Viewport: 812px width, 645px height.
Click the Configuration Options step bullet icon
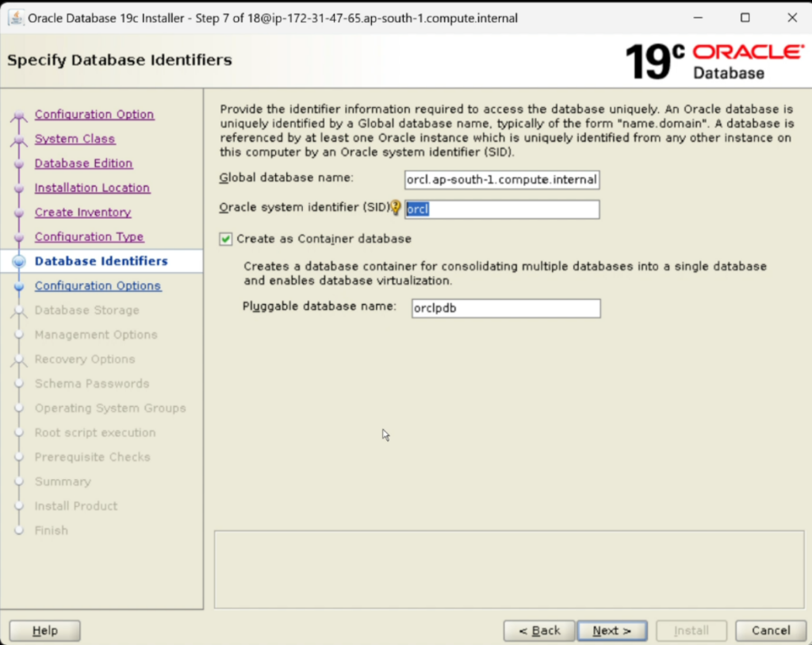point(19,286)
